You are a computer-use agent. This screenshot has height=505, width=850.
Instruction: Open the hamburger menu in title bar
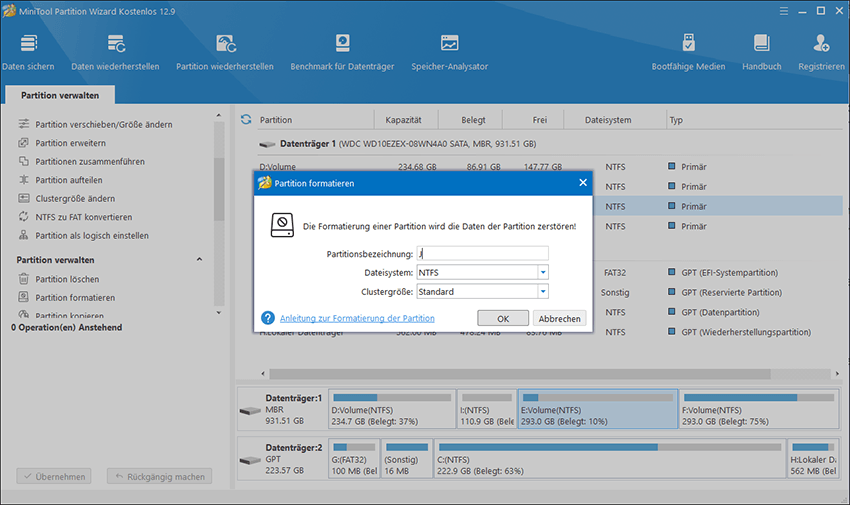click(784, 11)
